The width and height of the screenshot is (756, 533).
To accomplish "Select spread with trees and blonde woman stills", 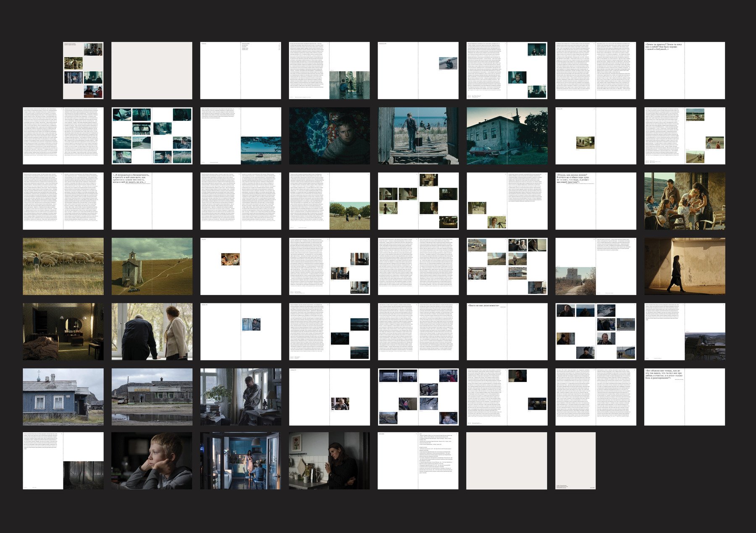I will pyautogui.click(x=507, y=201).
